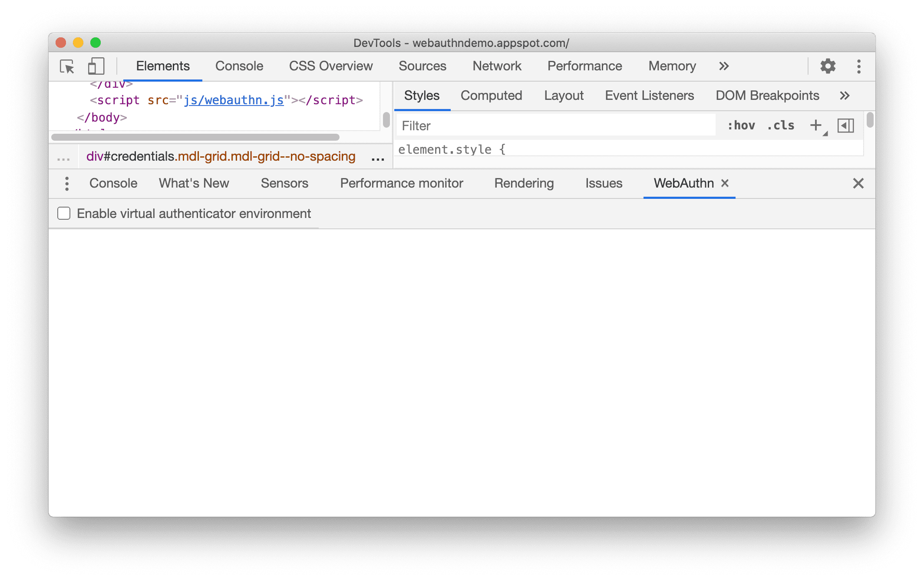924x581 pixels.
Task: Open the Network panel
Action: point(496,66)
